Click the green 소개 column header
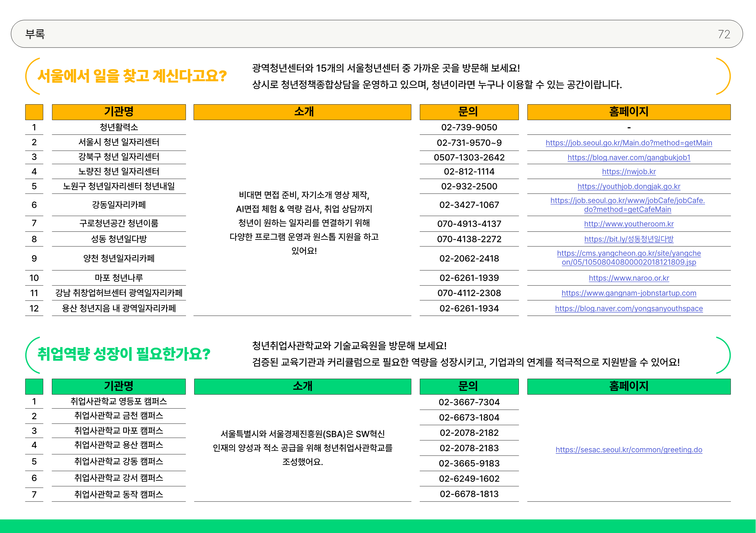This screenshot has width=756, height=533. click(x=302, y=386)
